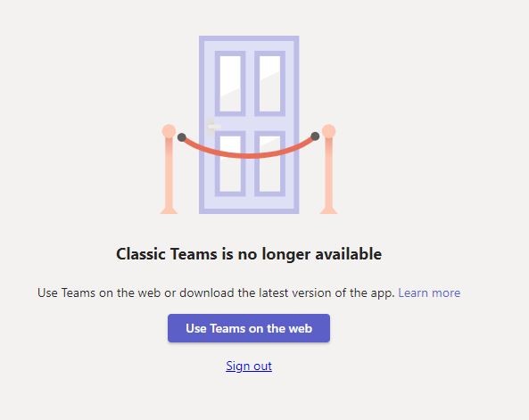Click the round top of the left stanchion
The image size is (529, 420).
click(x=169, y=131)
